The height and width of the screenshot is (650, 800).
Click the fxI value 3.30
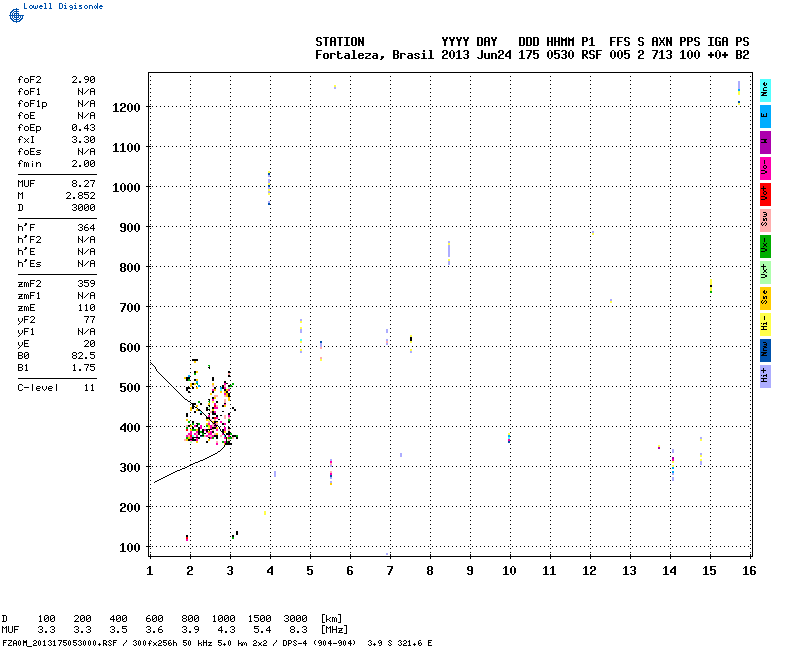tap(83, 140)
